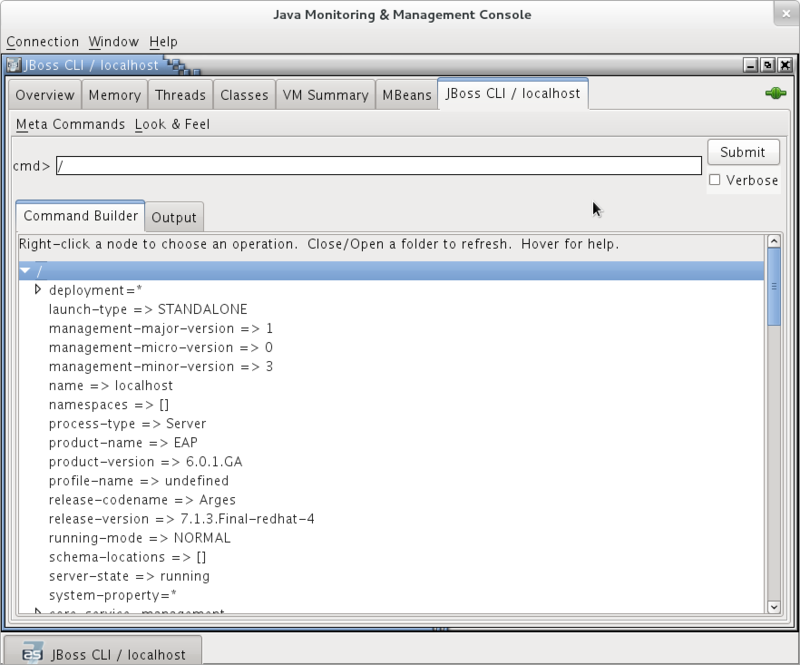Click the scrollbar up arrow

click(774, 241)
